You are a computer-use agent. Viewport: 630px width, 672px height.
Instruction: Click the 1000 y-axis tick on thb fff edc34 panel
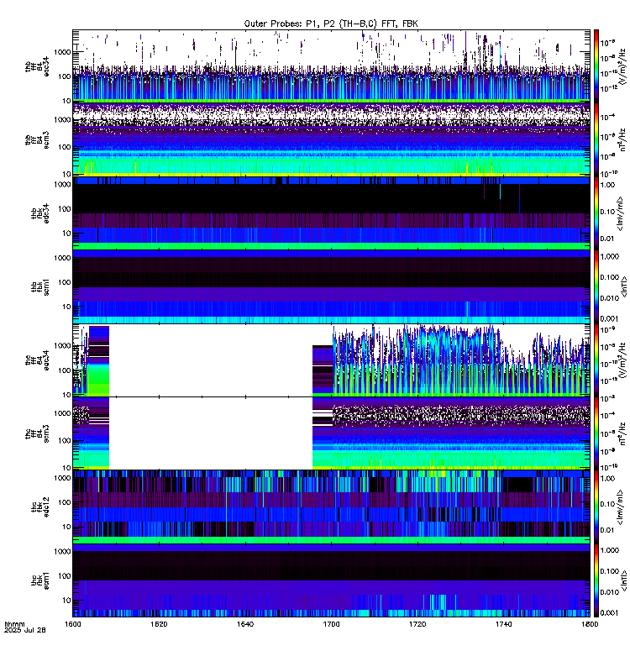(62, 52)
